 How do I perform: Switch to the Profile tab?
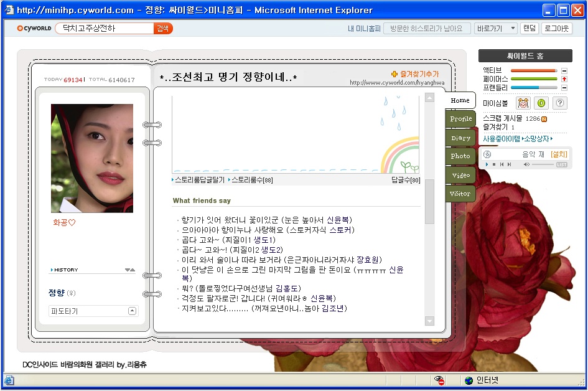(x=461, y=119)
